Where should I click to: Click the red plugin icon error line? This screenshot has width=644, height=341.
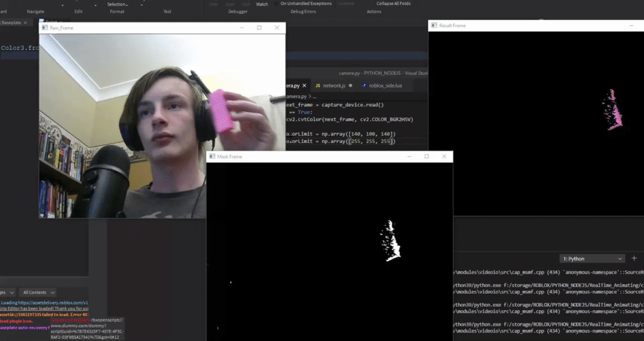pyautogui.click(x=17, y=321)
